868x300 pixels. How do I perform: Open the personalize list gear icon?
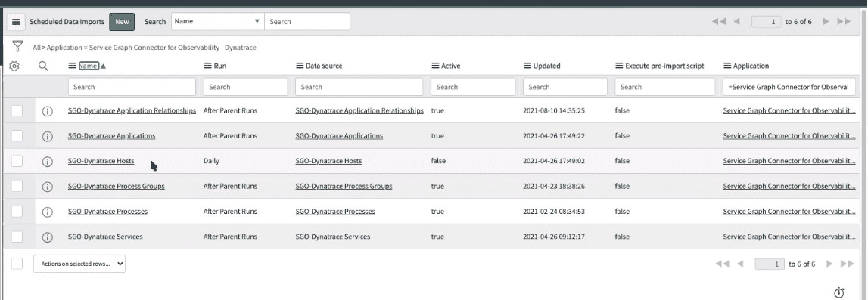(14, 66)
